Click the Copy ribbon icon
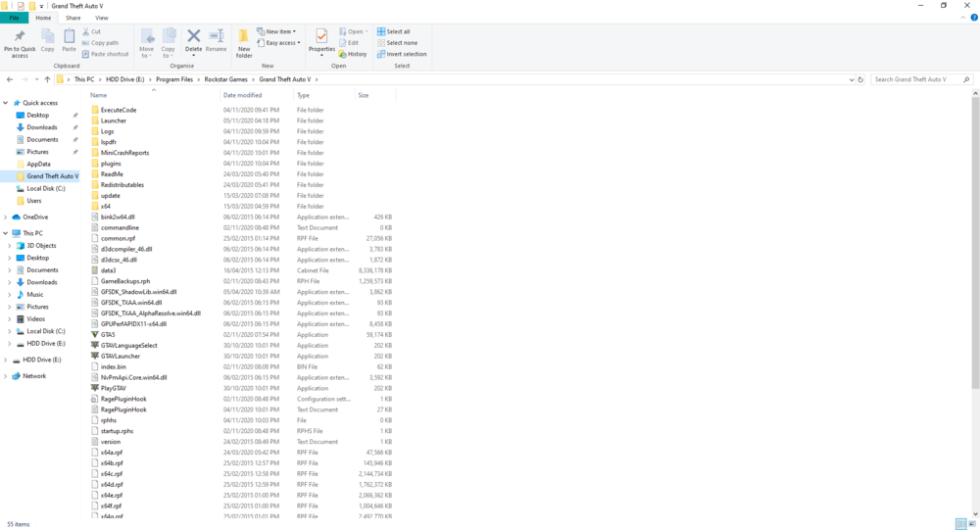Screen dimensions: 980x530 pyautogui.click(x=47, y=36)
